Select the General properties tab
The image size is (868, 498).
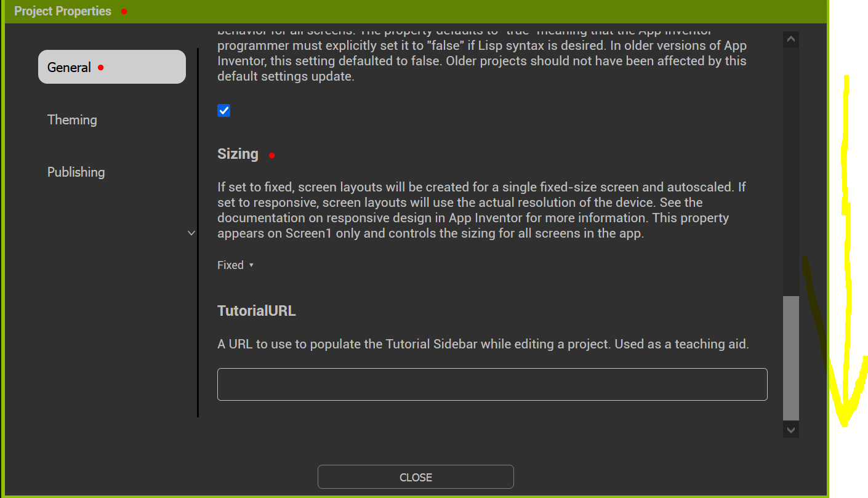coord(69,67)
